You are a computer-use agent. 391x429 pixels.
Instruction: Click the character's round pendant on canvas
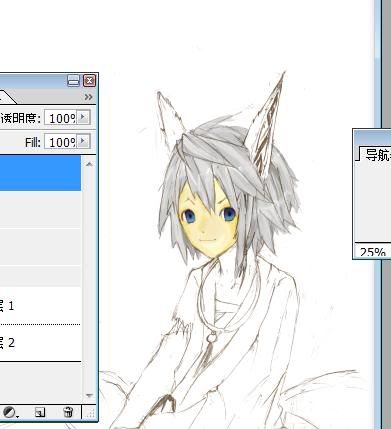(211, 338)
